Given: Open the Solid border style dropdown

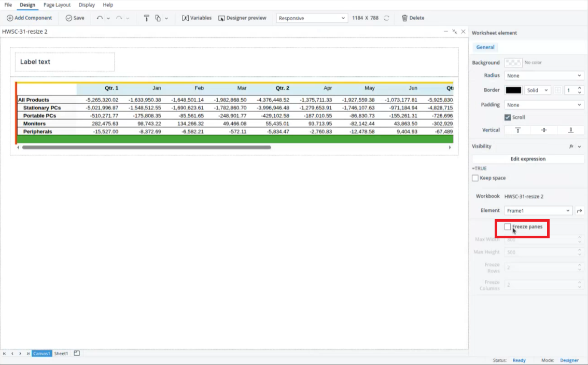Looking at the screenshot, I should [537, 90].
